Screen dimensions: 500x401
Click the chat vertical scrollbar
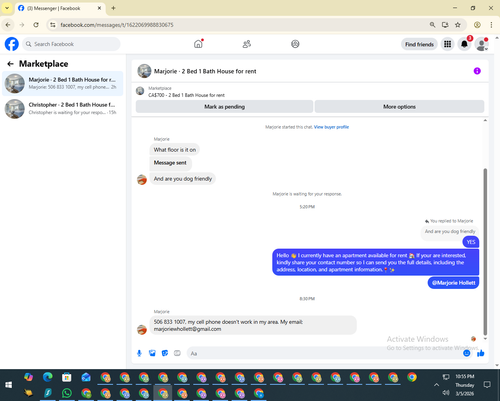485,252
